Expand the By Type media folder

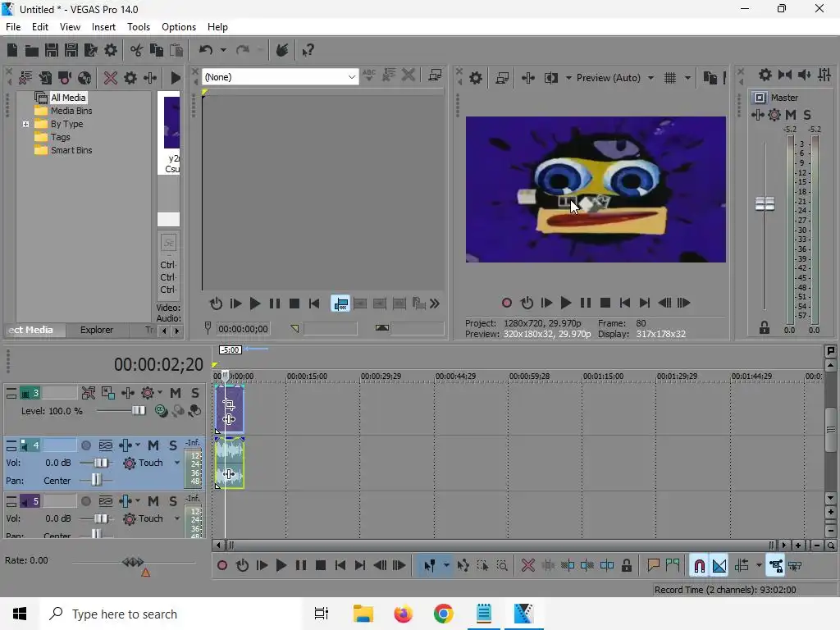(25, 125)
